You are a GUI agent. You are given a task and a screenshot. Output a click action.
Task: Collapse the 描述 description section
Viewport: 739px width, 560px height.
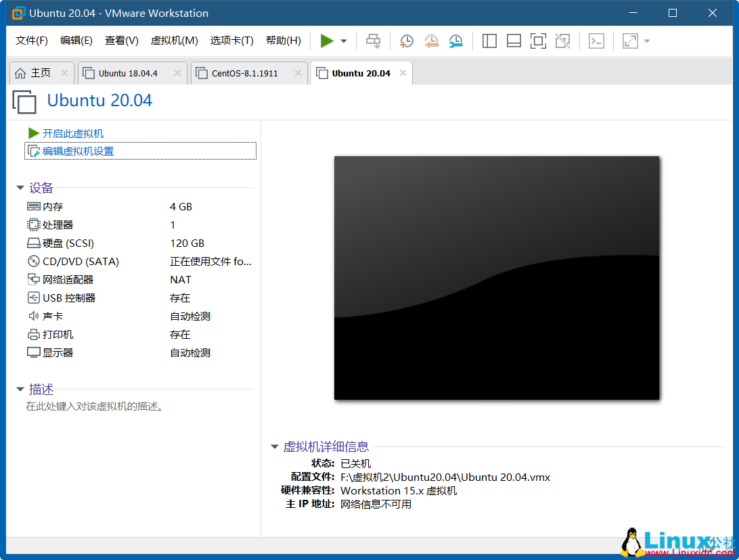[20, 389]
